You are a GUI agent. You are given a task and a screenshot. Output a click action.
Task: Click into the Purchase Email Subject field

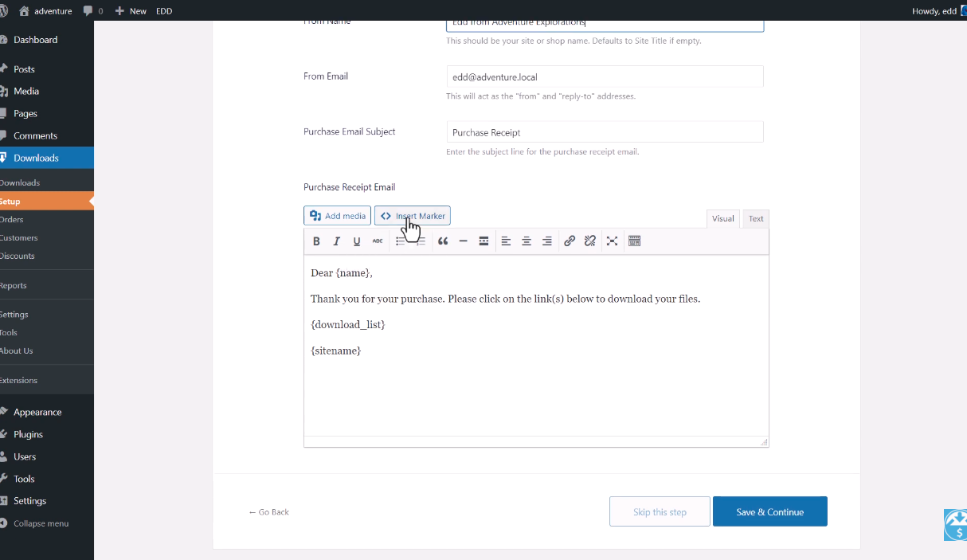pyautogui.click(x=605, y=132)
